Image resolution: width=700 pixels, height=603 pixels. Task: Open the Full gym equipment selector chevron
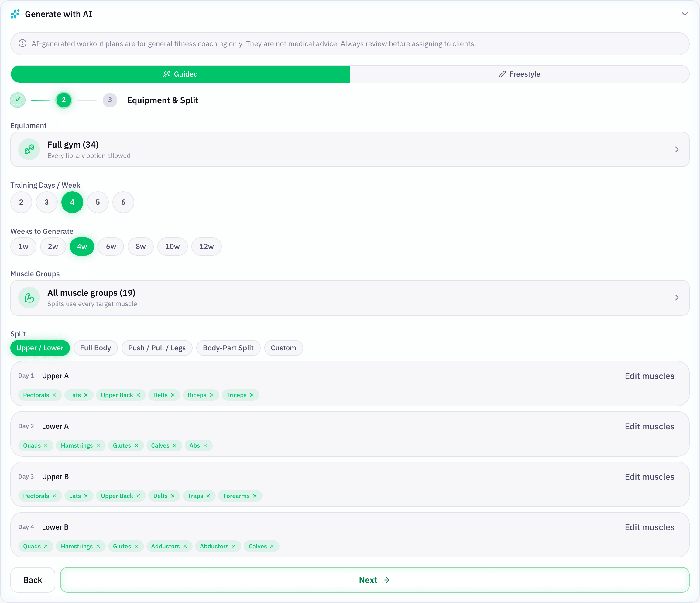677,149
